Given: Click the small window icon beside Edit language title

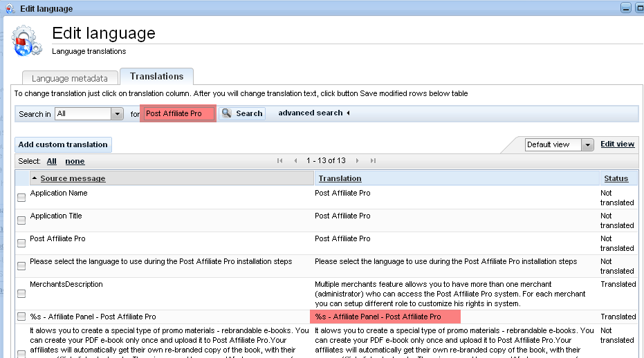Looking at the screenshot, I should (10, 8).
